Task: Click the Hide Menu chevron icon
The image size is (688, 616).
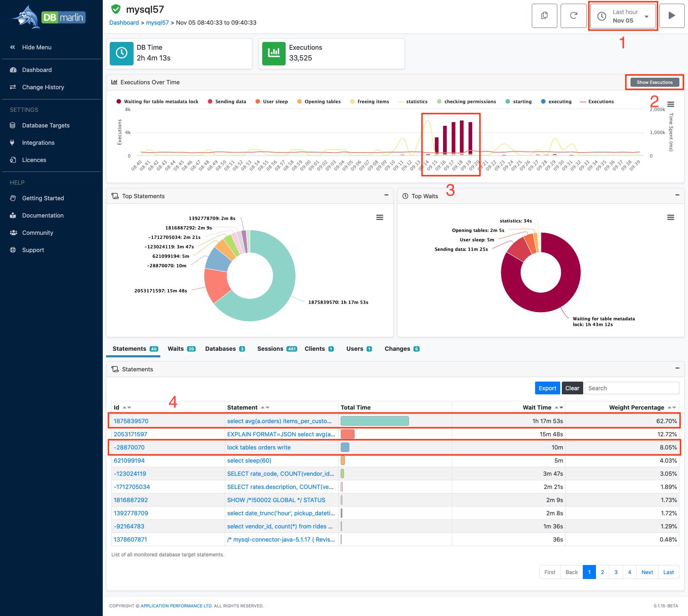Action: coord(13,47)
